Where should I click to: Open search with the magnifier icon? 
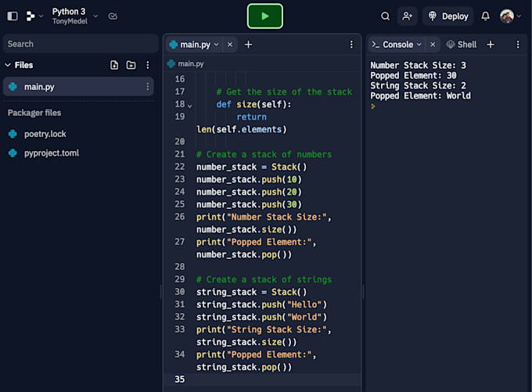coord(385,16)
